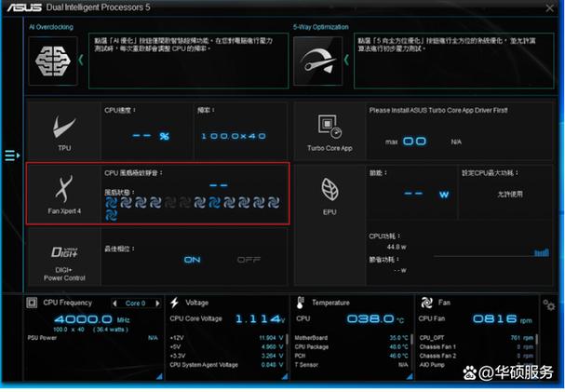Viewport: 565px width, 392px height.
Task: Open the settings gear in the monitor bar
Action: click(549, 305)
